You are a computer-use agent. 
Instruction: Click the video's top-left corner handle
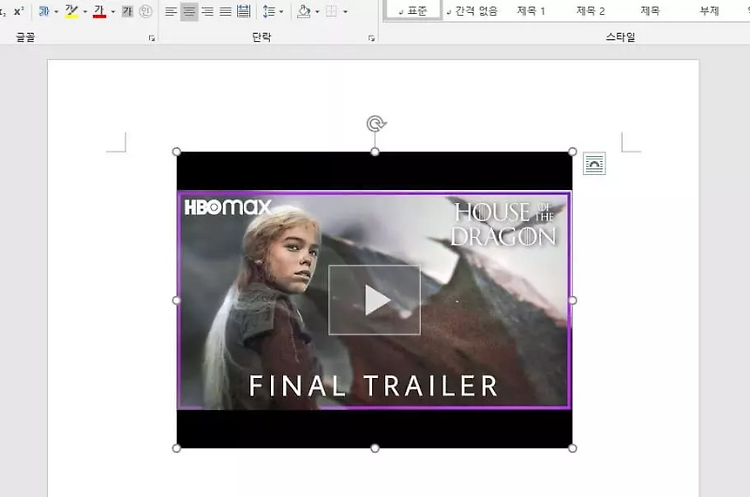click(x=176, y=152)
